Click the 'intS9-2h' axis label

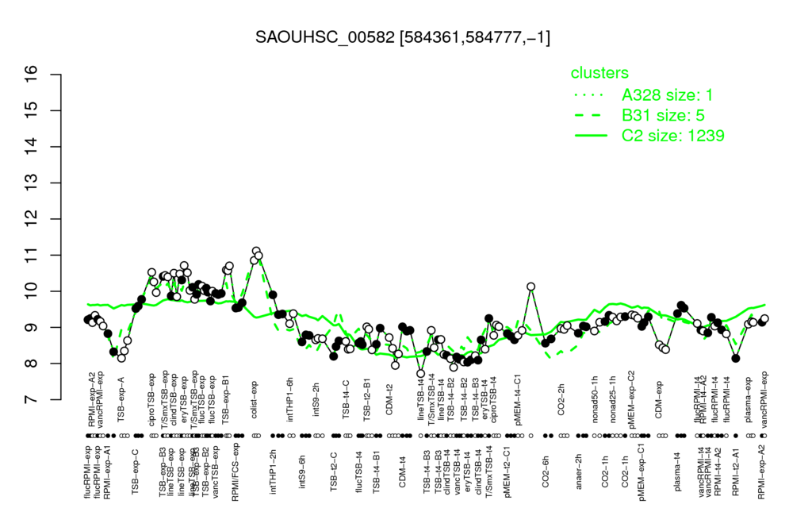click(x=316, y=400)
